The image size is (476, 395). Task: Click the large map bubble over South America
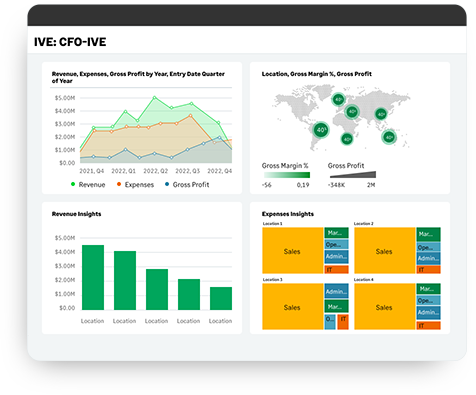point(321,130)
